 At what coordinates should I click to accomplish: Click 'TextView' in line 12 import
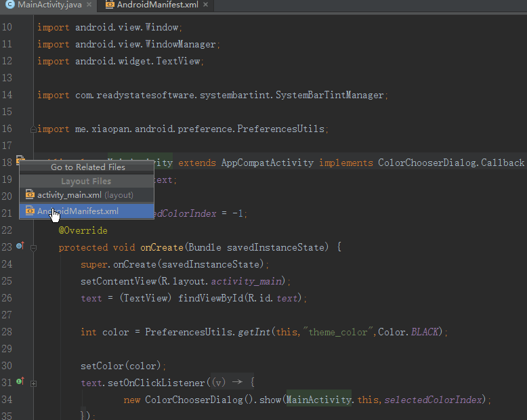pyautogui.click(x=177, y=61)
